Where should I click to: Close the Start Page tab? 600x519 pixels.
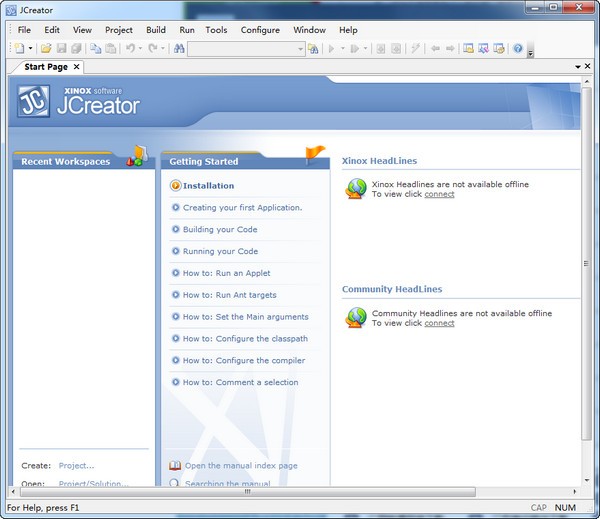(x=77, y=67)
